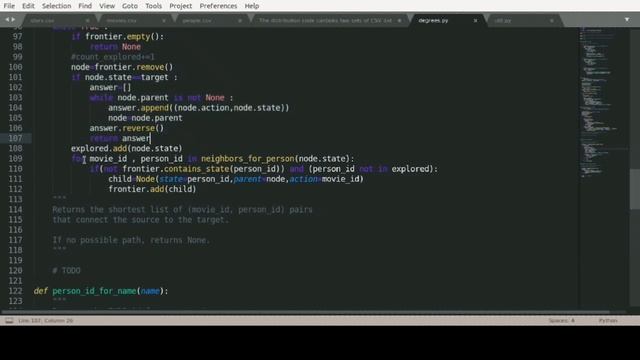Open the File menu
The height and width of the screenshot is (360, 640).
[9, 6]
